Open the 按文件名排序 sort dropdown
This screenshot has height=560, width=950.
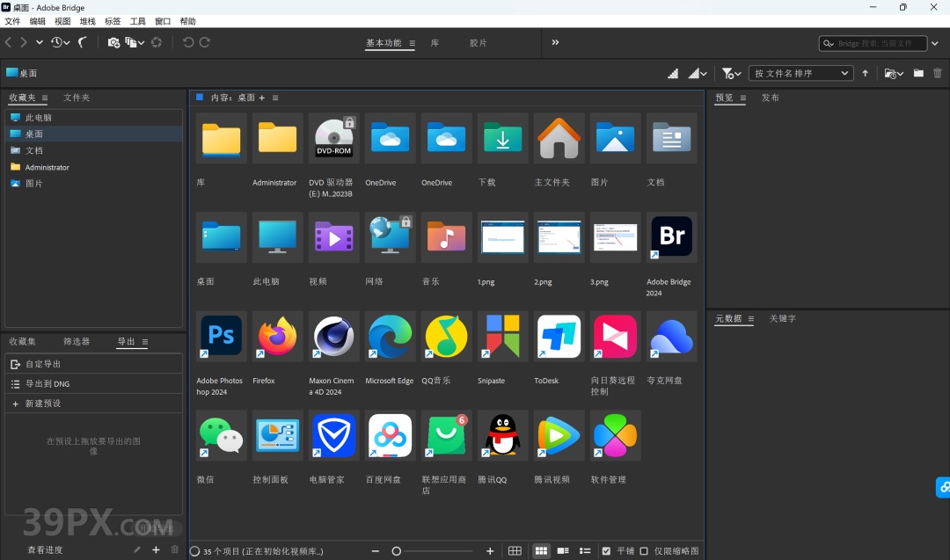coord(801,73)
